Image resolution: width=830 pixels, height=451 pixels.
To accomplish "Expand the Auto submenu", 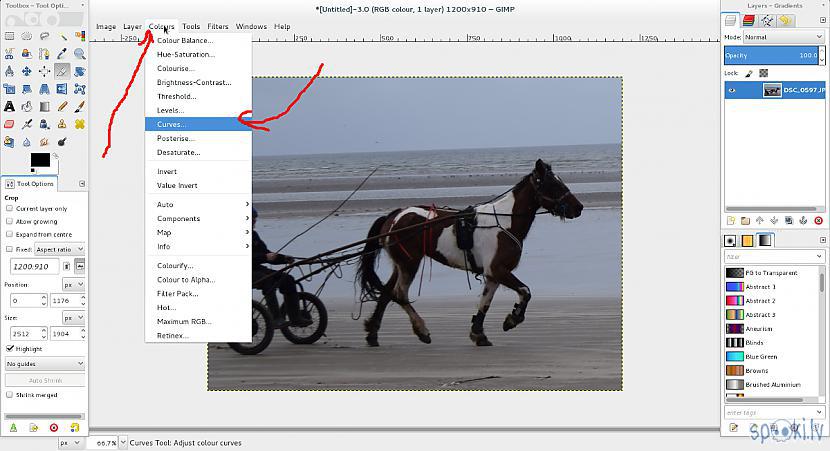I will (198, 204).
